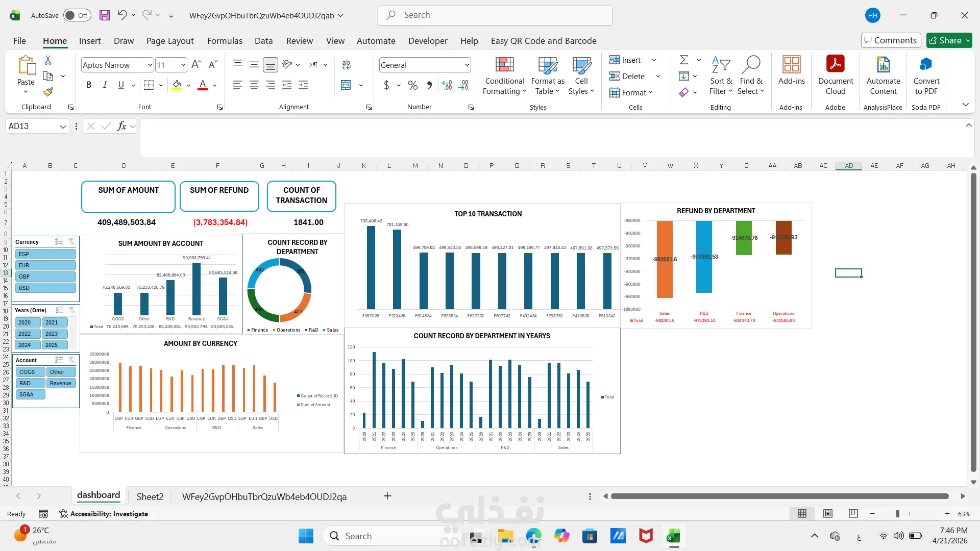
Task: Toggle GBP in Currency slicer
Action: tap(45, 277)
